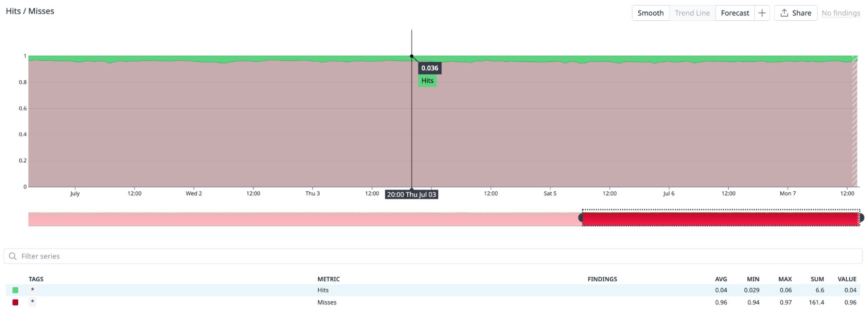Viewport: 868px width, 322px height.
Task: Grab the left handle of the time range selector
Action: click(x=581, y=218)
